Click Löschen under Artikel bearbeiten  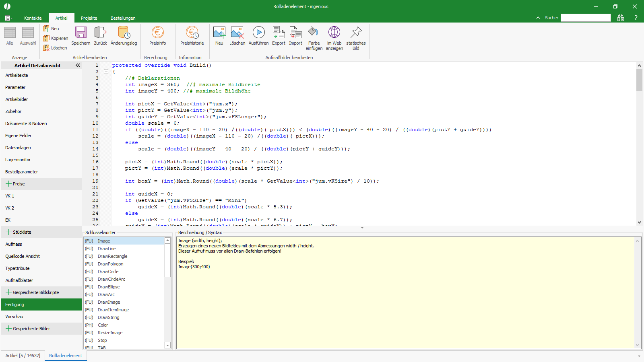point(55,48)
